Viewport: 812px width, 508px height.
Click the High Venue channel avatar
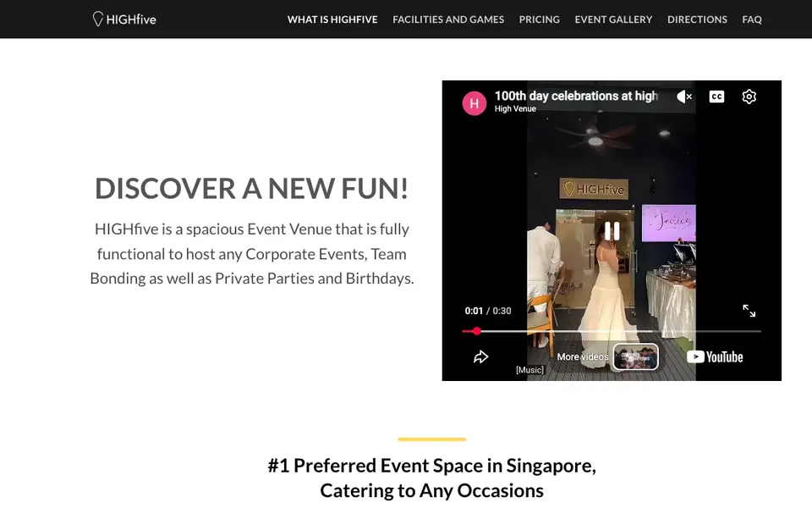(474, 103)
